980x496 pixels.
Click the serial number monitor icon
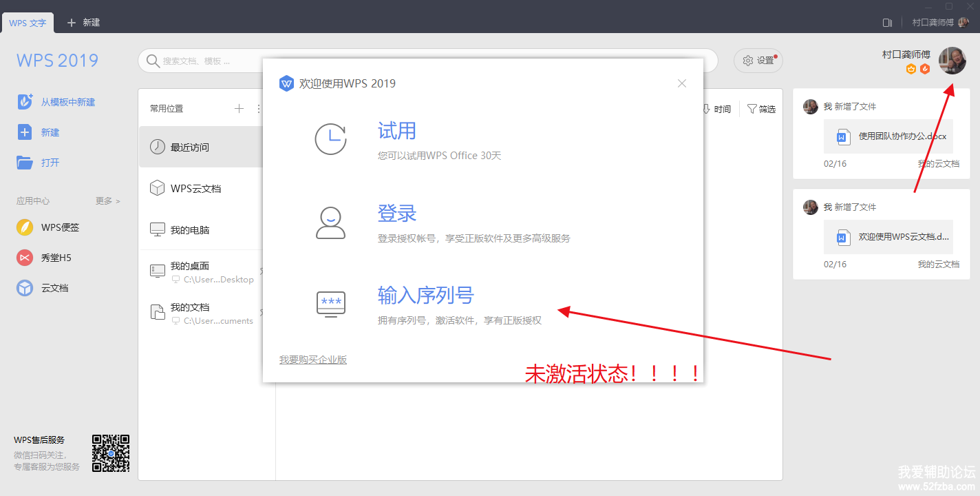pos(331,304)
